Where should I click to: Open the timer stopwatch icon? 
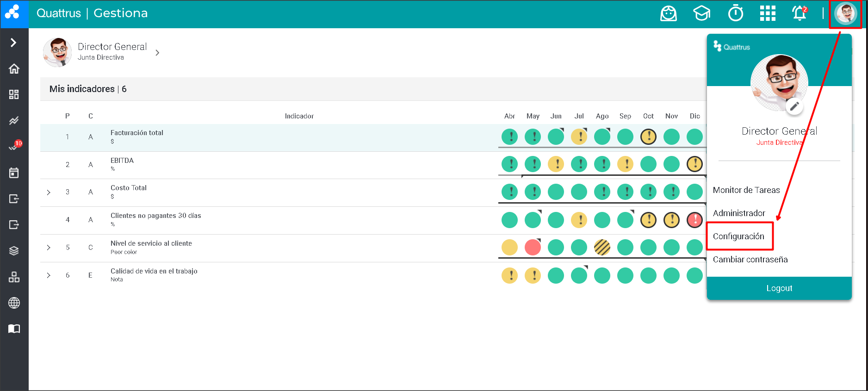(735, 13)
